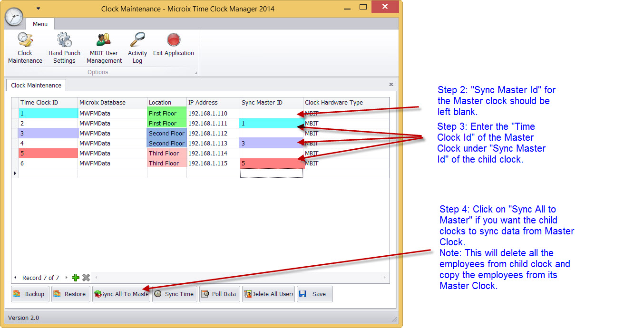644x328 pixels.
Task: Click the gray X delete record icon
Action: point(86,278)
